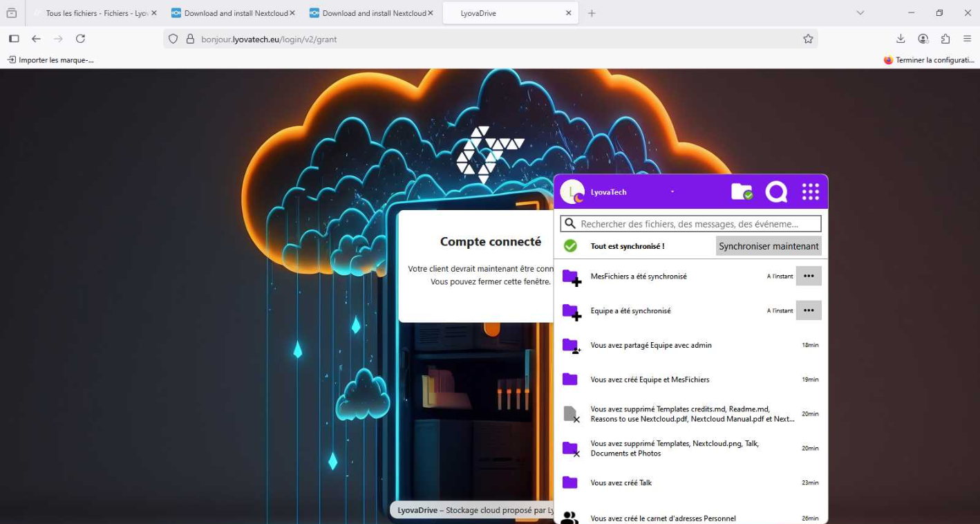Open the apps grid icon in tray header

point(810,191)
